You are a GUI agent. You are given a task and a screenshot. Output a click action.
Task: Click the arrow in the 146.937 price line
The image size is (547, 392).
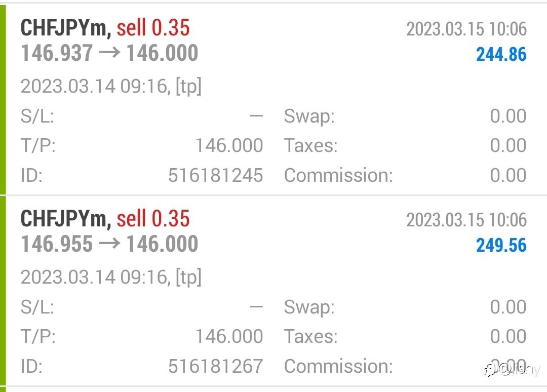click(x=109, y=53)
